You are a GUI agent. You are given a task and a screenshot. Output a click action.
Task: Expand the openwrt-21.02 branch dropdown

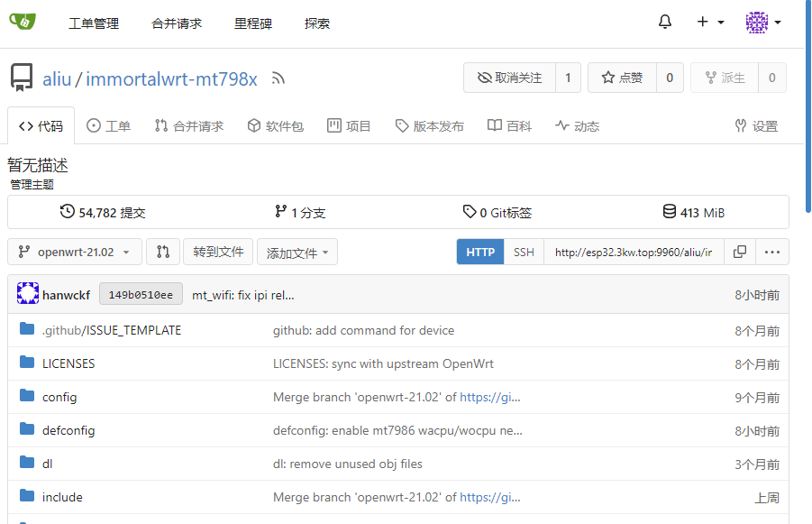[75, 252]
